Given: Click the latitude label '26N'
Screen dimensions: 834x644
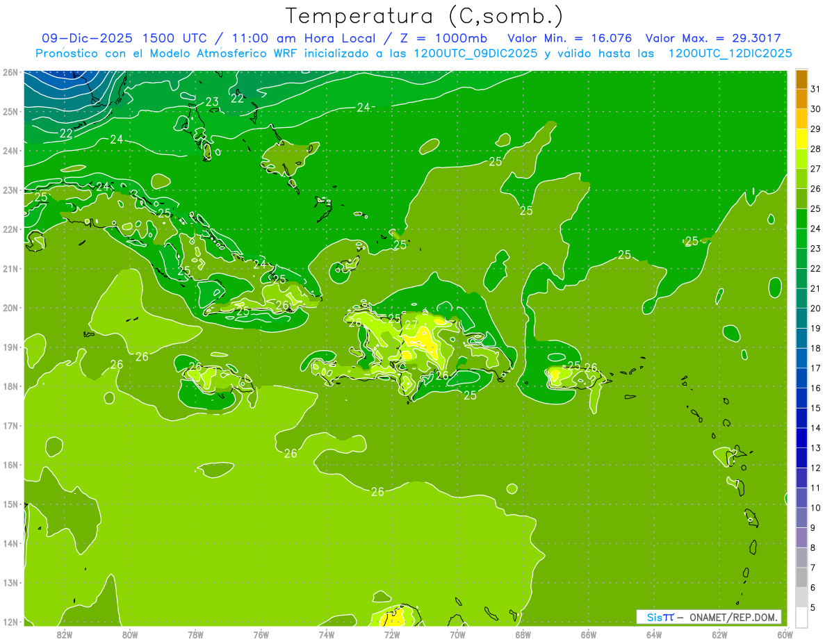Looking at the screenshot, I should click(x=10, y=72).
